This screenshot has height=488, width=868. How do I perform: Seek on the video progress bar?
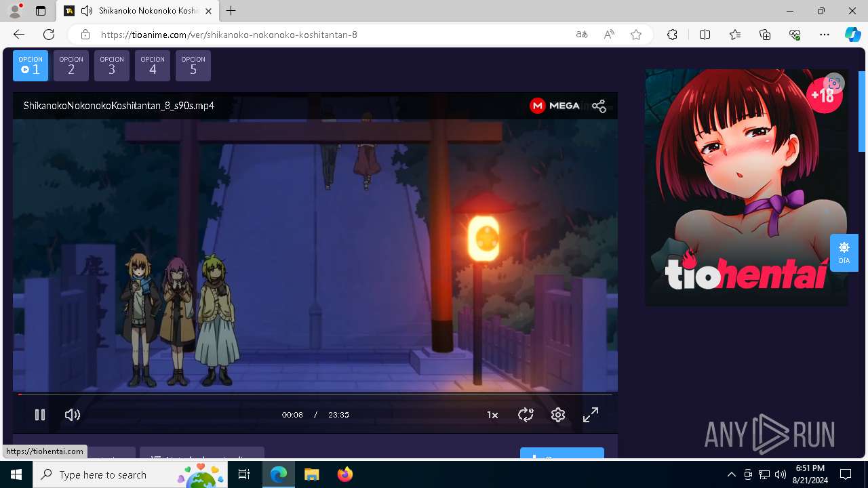(315, 394)
